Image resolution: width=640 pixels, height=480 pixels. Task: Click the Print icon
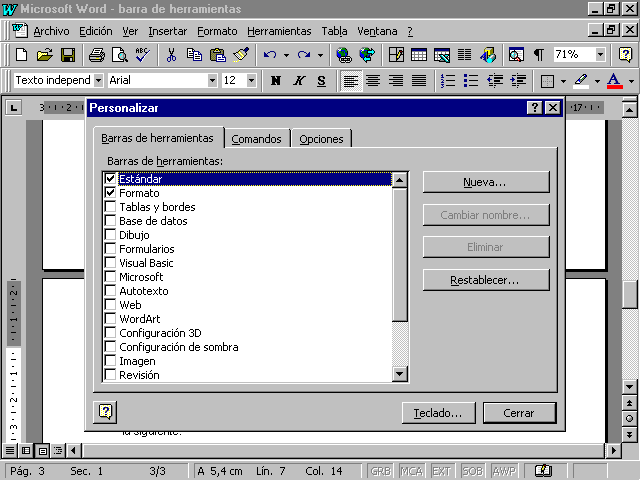(97, 54)
